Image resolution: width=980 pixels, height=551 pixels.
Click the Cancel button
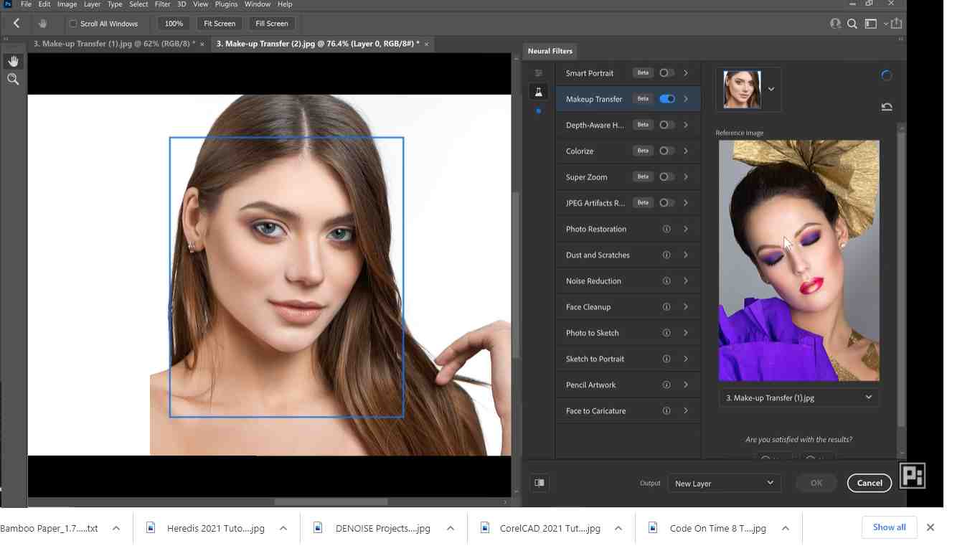(x=869, y=483)
